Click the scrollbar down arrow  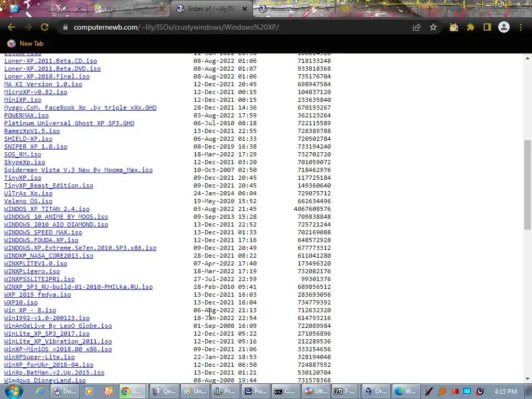527,379
